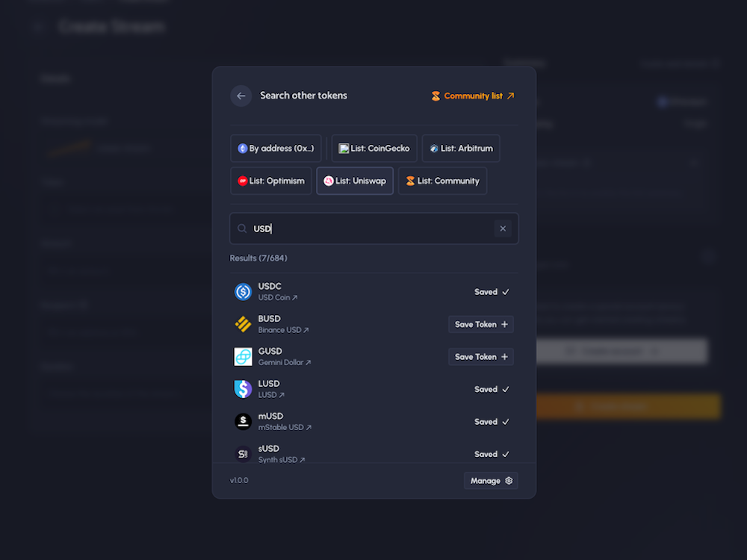Click inside the token search field
Screen dimensions: 747x560
pyautogui.click(x=359, y=228)
